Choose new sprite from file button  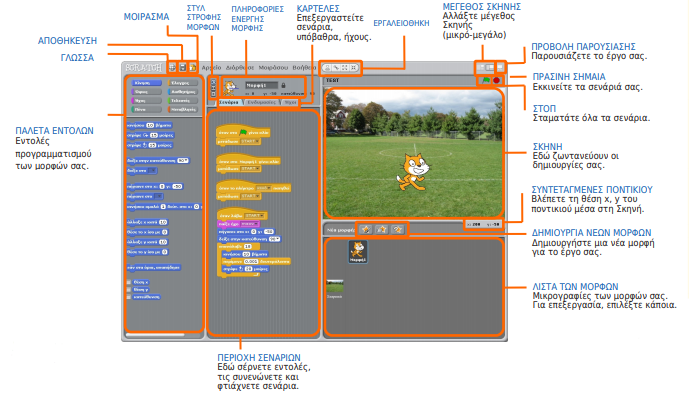382,229
